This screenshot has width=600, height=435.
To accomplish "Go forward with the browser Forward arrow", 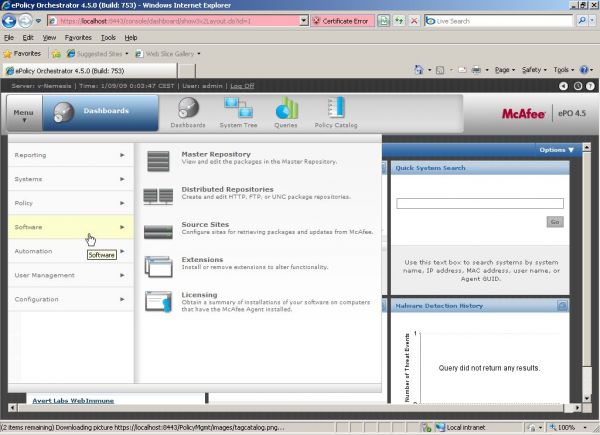I will click(25, 21).
